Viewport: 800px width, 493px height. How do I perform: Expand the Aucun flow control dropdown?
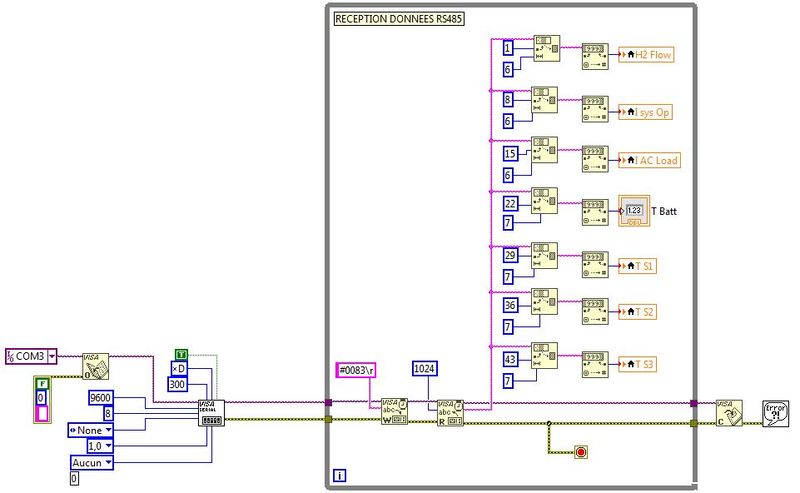click(x=107, y=462)
